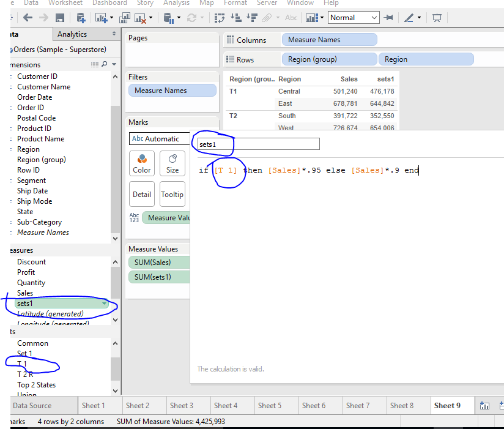Open the sets1 field dropdown arrow
This screenshot has height=429, width=504.
coord(104,304)
